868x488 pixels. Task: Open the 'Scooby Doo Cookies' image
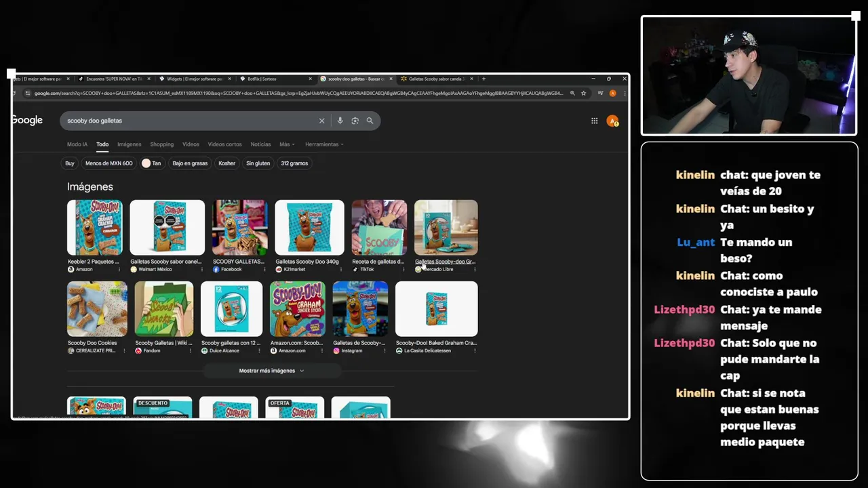[x=97, y=309]
